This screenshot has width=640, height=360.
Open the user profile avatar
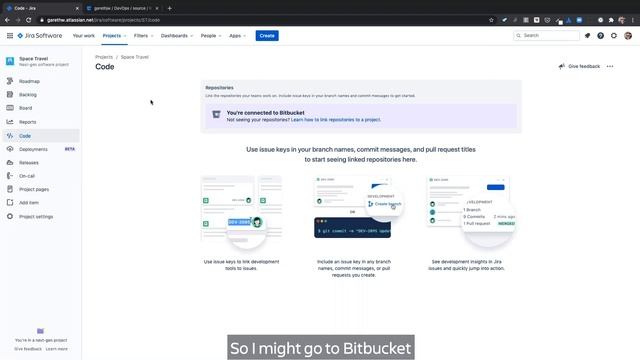click(x=628, y=36)
